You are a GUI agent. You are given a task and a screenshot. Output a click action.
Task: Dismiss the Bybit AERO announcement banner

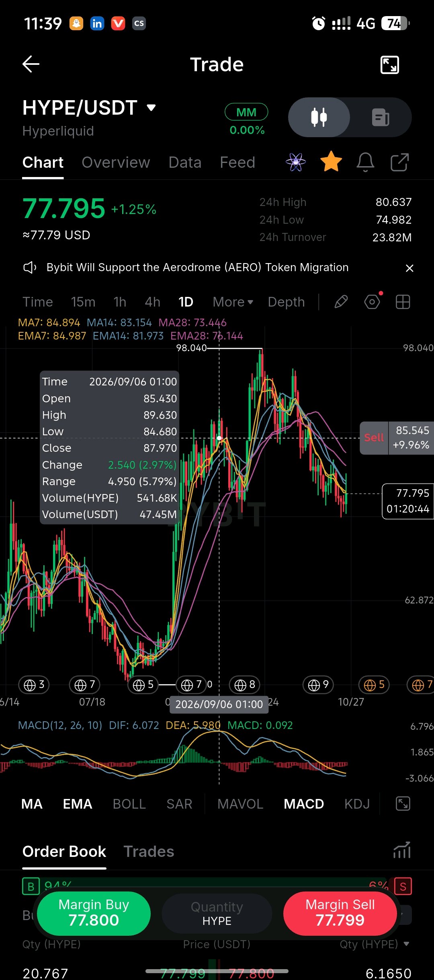click(409, 268)
